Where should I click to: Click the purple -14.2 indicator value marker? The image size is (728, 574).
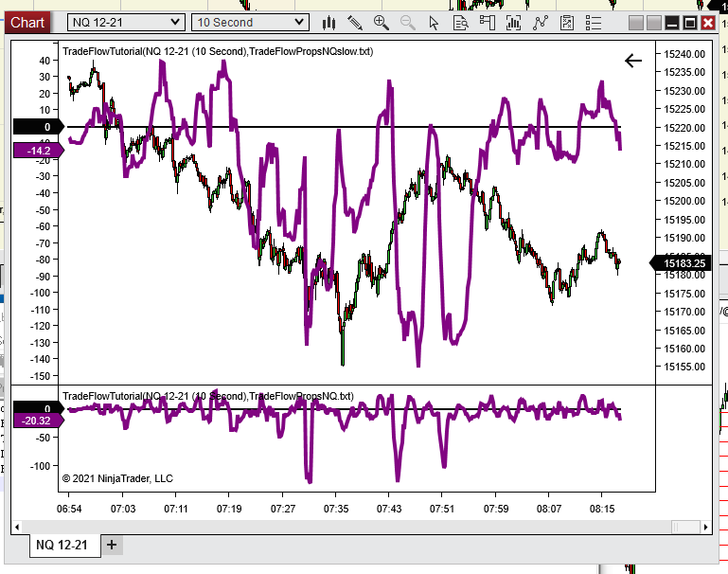(x=38, y=151)
